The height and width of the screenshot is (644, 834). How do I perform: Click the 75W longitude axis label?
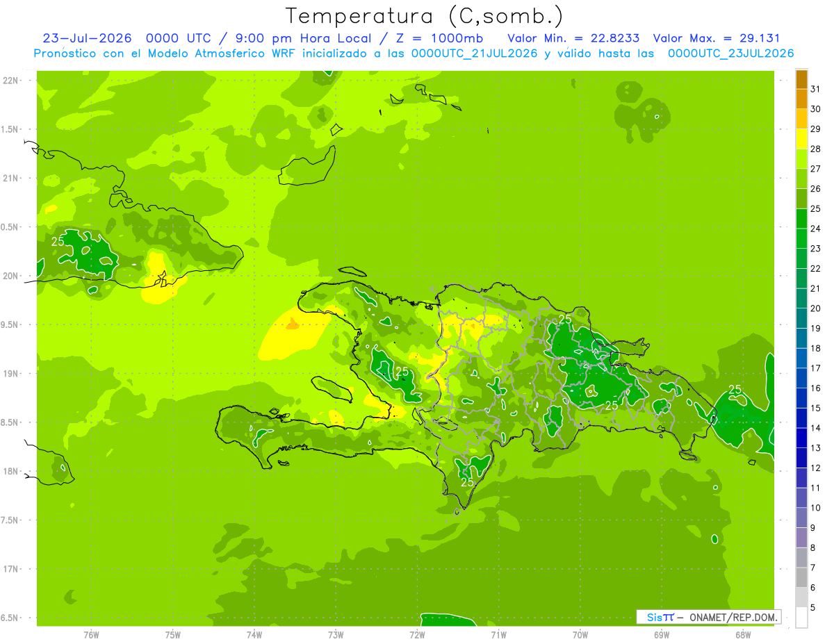pos(172,634)
